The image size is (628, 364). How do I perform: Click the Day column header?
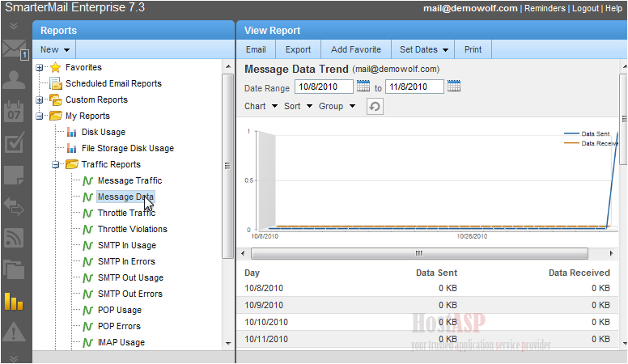pyautogui.click(x=252, y=273)
